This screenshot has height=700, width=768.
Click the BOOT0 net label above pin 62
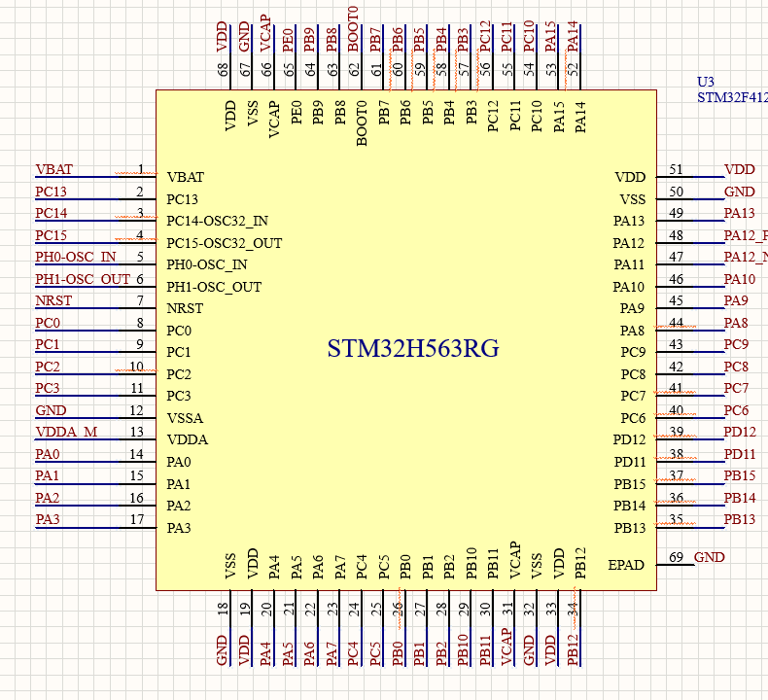pos(353,29)
